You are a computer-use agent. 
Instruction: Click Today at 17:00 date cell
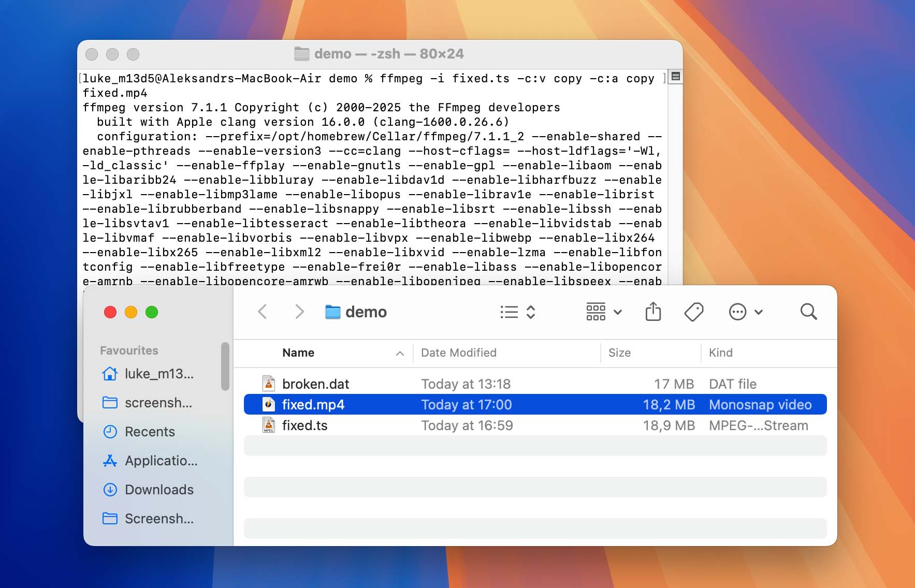point(466,404)
